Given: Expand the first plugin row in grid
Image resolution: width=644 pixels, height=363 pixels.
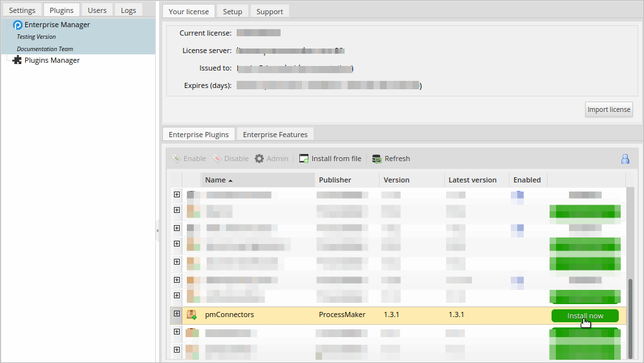Looking at the screenshot, I should 177,194.
